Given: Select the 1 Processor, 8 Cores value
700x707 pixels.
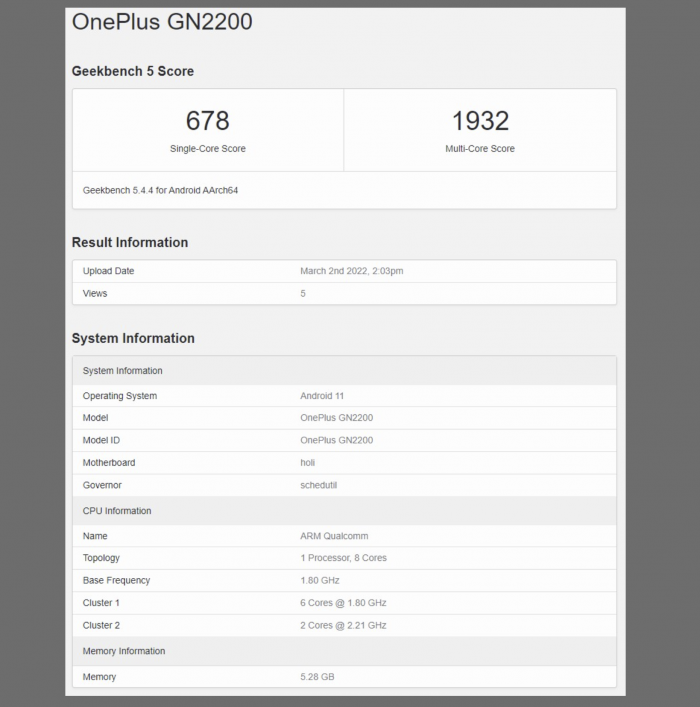Looking at the screenshot, I should click(344, 558).
